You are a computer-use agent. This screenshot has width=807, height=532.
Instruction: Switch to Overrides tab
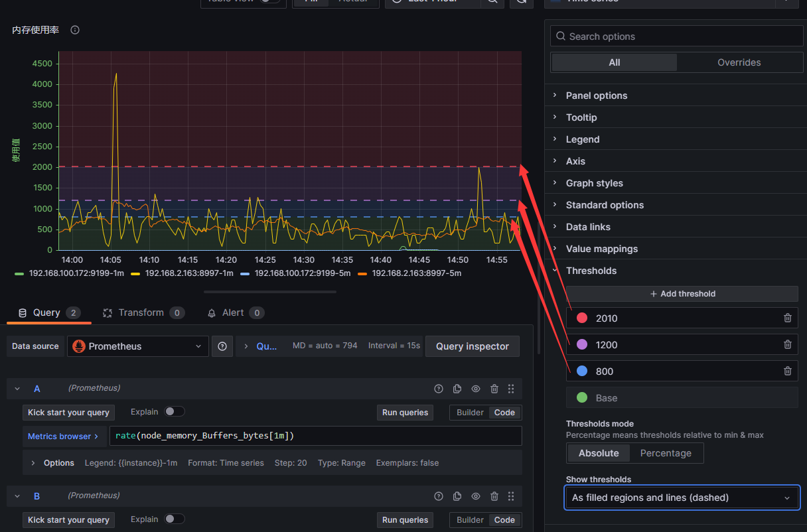(739, 62)
